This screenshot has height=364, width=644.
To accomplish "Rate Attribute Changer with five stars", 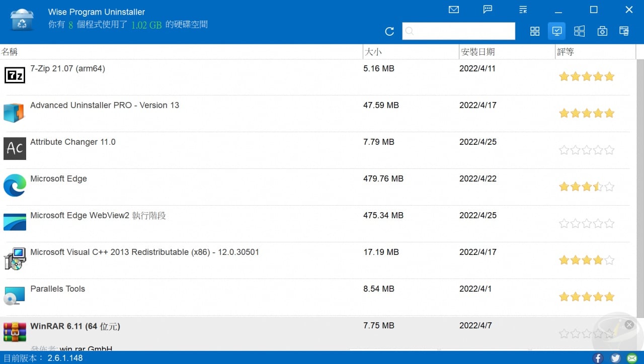I will [x=609, y=150].
